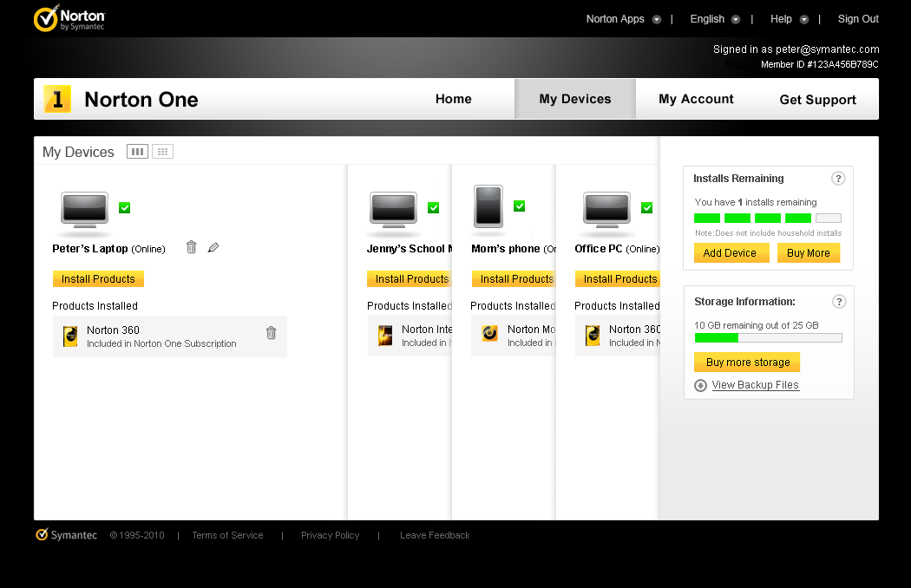The image size is (911, 588).
Task: Open the My Account tab
Action: point(696,99)
